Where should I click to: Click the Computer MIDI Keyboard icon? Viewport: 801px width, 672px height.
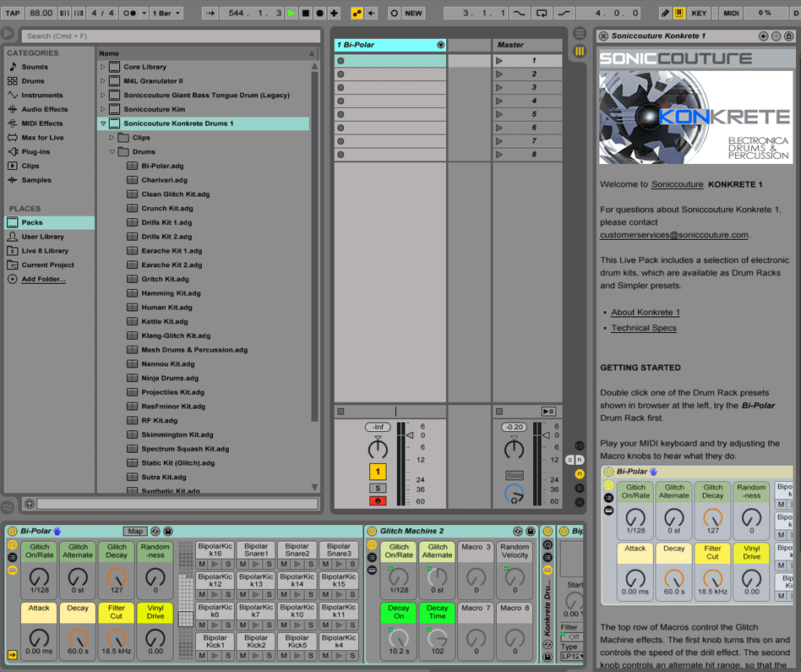(x=679, y=14)
